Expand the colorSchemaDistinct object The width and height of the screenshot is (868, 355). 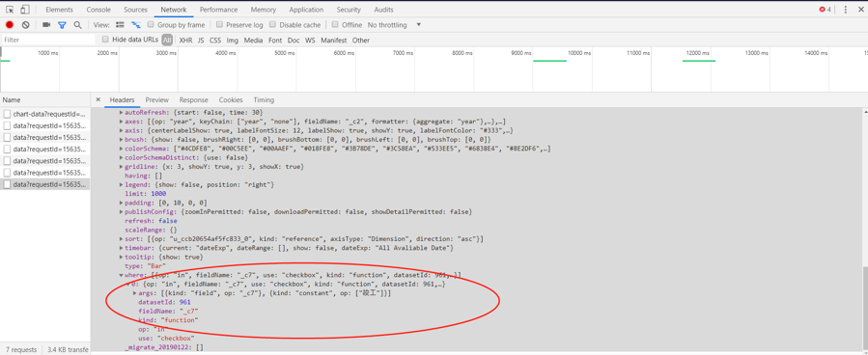click(122, 157)
